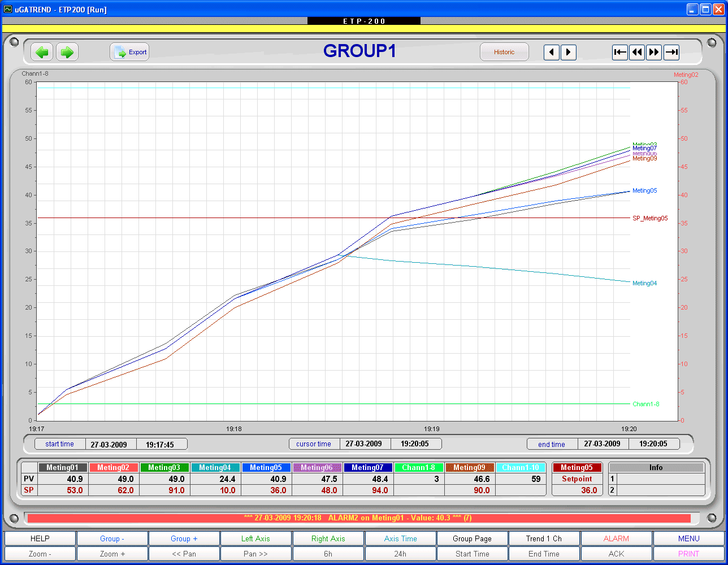
Task: Open the ALARM page
Action: [x=617, y=538]
